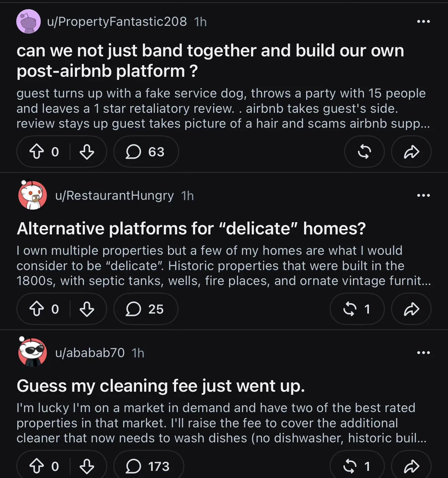The width and height of the screenshot is (448, 478).
Task: Crosspost the delicate homes post
Action: (357, 309)
